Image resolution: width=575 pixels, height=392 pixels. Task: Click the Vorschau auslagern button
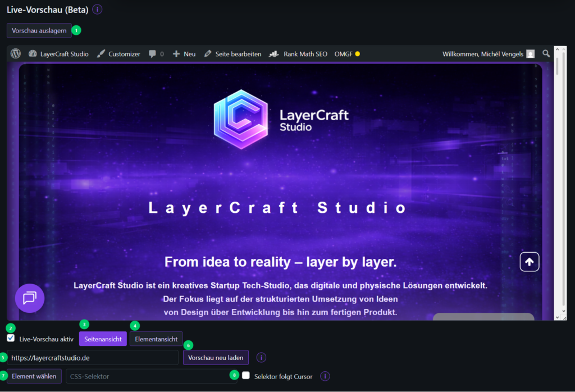(39, 30)
